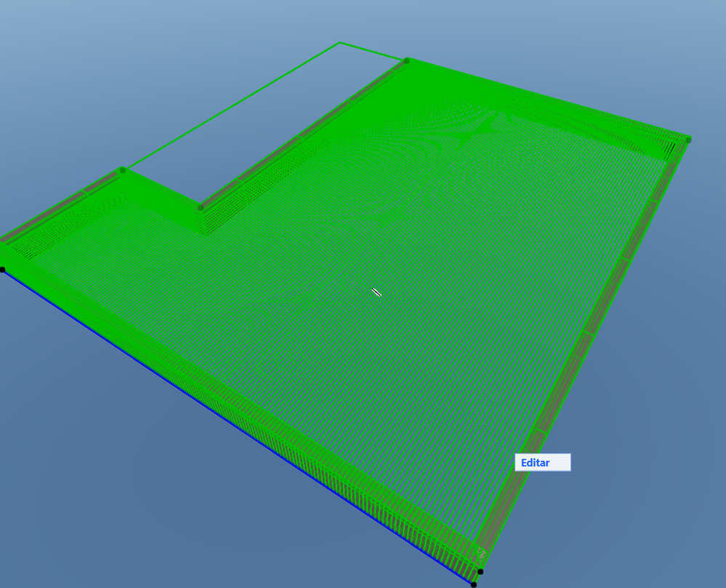
Task: Pick the green vertex at the far right corner
Action: pos(688,140)
